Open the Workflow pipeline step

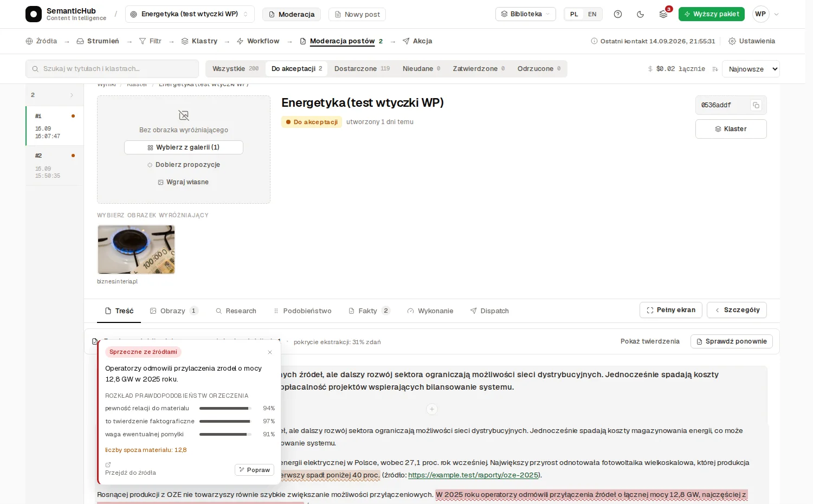click(x=258, y=41)
